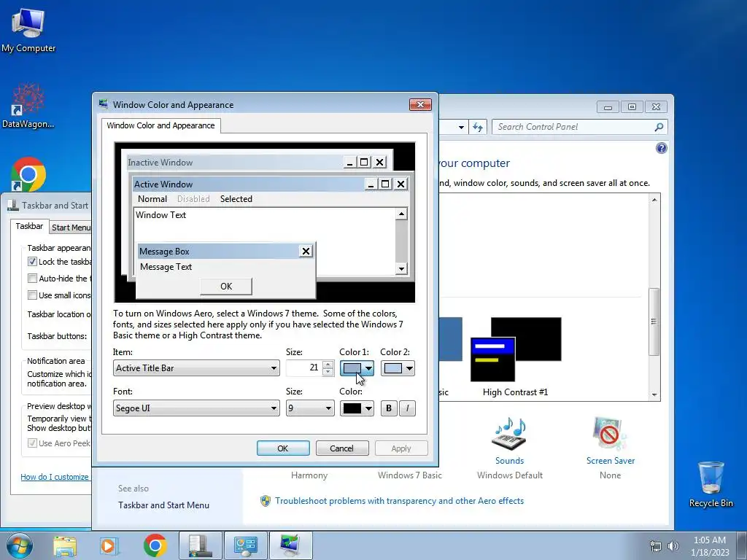Open the Color 1 dropdown arrow
This screenshot has width=747, height=560.
coord(368,368)
